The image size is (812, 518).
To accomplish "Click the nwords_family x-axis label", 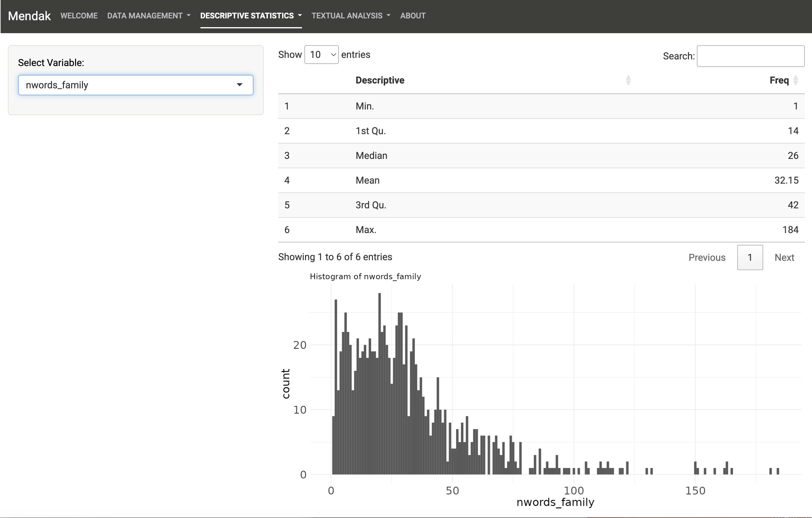I will coord(555,502).
